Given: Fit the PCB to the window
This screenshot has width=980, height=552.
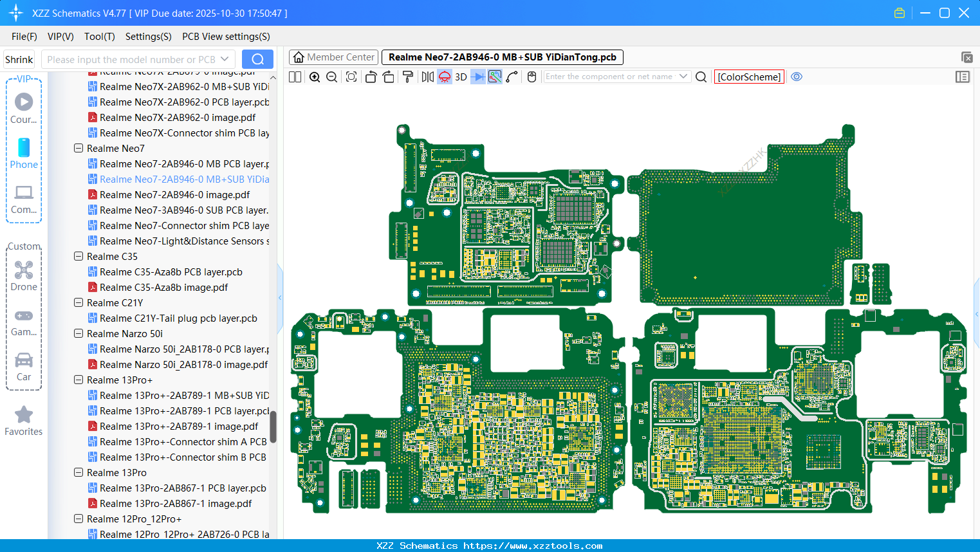Looking at the screenshot, I should pos(351,77).
